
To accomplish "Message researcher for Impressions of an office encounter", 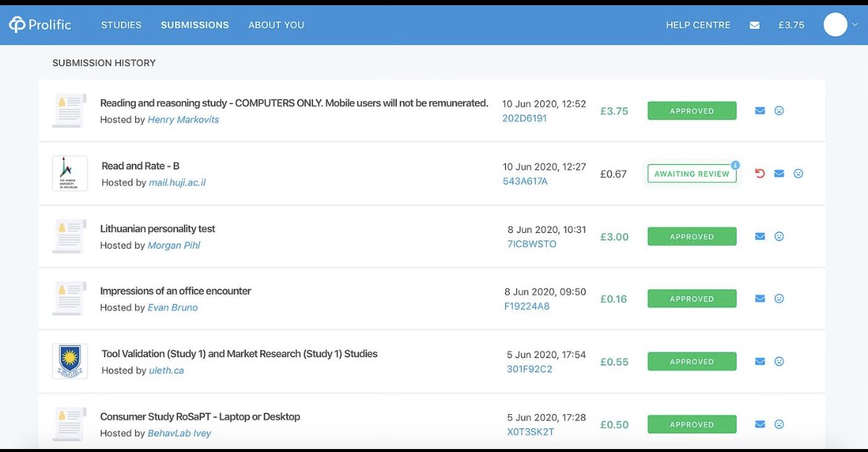I will pos(760,298).
